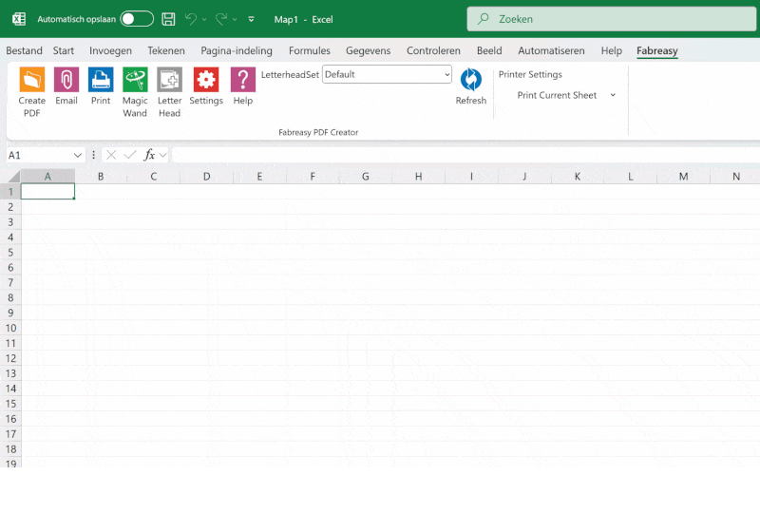This screenshot has height=532, width=760.
Task: Open the Letter Head tool
Action: pyautogui.click(x=169, y=80)
